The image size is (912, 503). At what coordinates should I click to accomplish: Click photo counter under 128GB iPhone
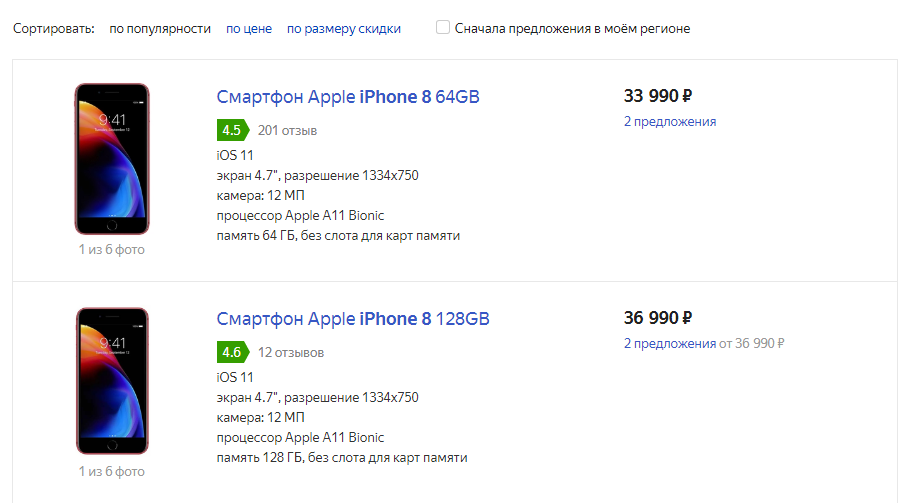[112, 471]
